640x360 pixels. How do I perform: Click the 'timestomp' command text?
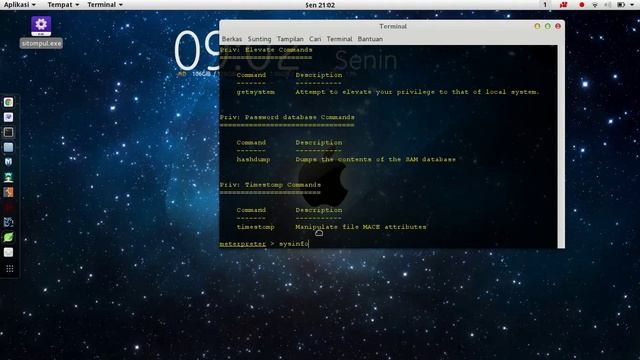point(256,227)
